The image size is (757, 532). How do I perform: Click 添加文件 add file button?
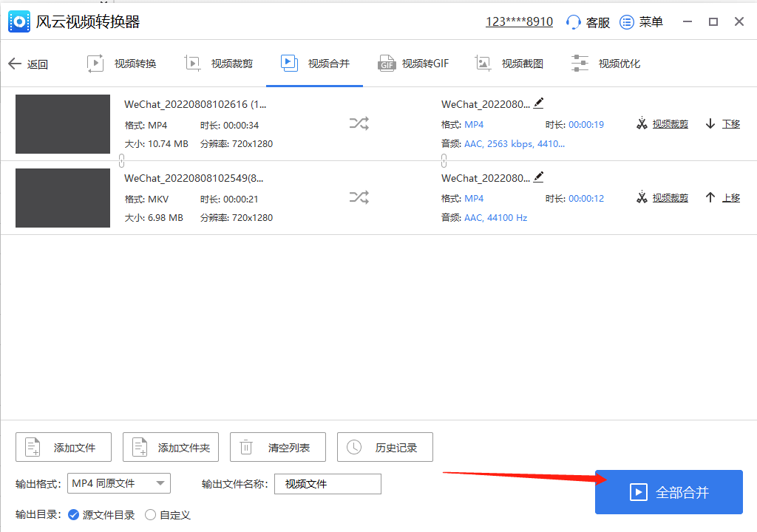point(64,447)
